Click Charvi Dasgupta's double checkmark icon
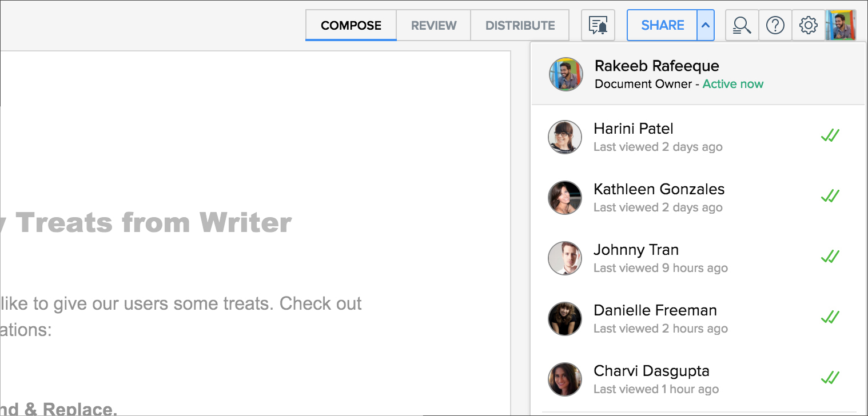The height and width of the screenshot is (416, 868). coord(830,378)
